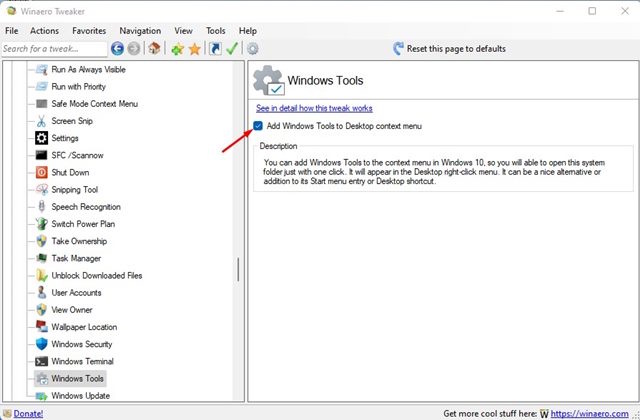The width and height of the screenshot is (640, 420).
Task: Maximize the Winaero Tweaker window
Action: point(592,11)
